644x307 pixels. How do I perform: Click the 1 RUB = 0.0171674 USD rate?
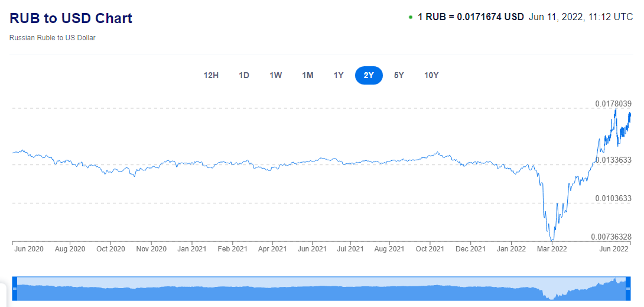(471, 17)
